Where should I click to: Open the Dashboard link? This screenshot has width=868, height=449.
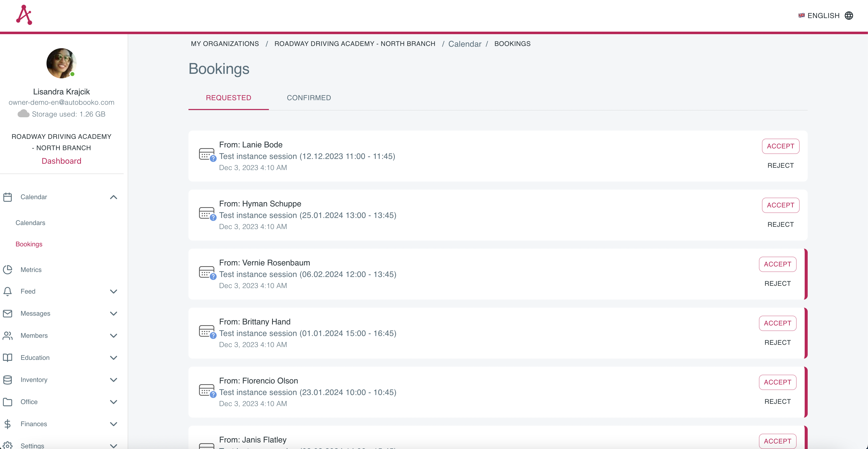(x=61, y=161)
